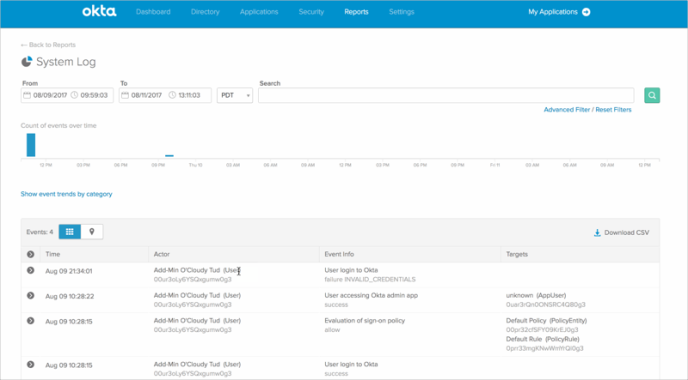Download CSV of events
The width and height of the screenshot is (688, 380).
[x=621, y=233]
